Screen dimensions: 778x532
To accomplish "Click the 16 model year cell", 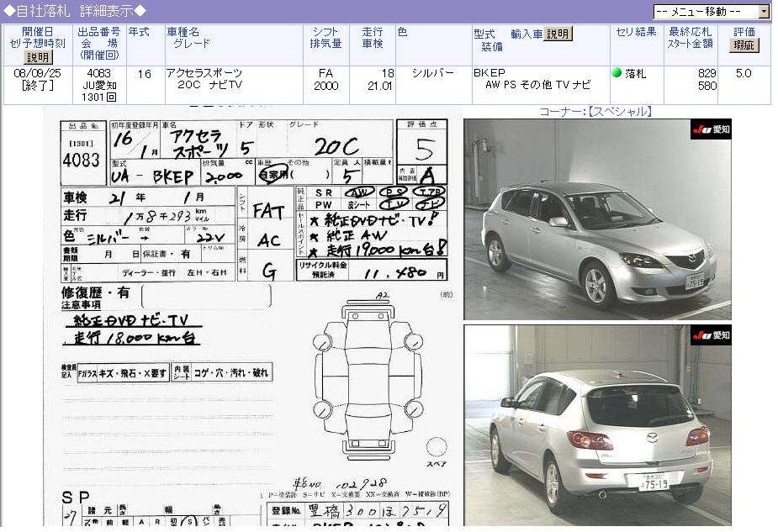I will [145, 74].
